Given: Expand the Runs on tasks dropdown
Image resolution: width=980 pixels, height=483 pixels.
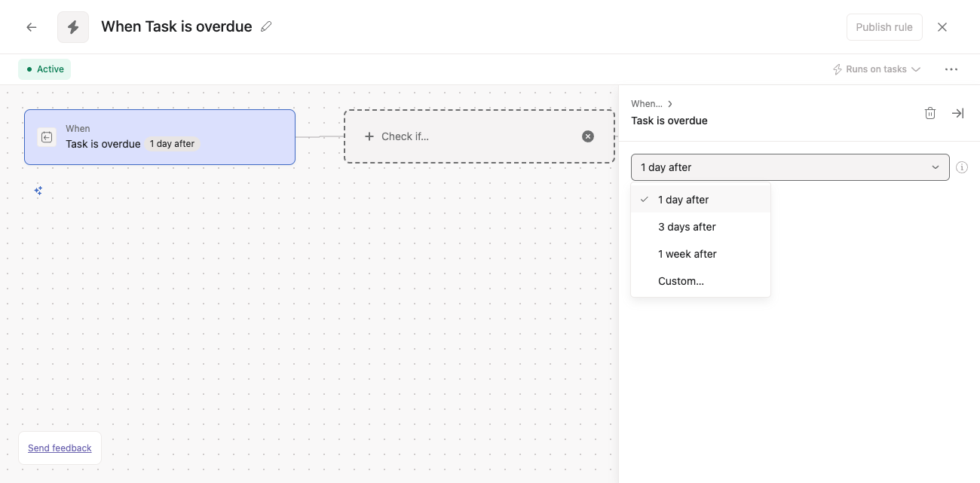Looking at the screenshot, I should click(x=877, y=69).
